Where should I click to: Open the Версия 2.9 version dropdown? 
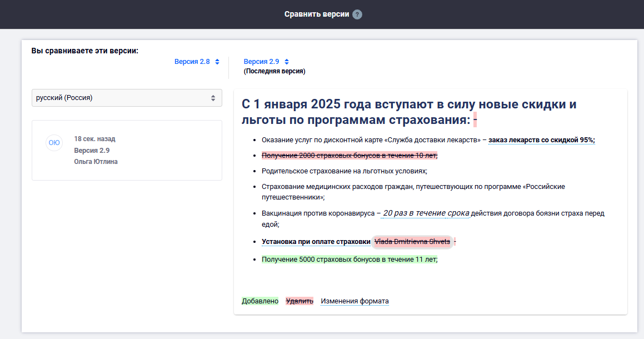(x=266, y=62)
